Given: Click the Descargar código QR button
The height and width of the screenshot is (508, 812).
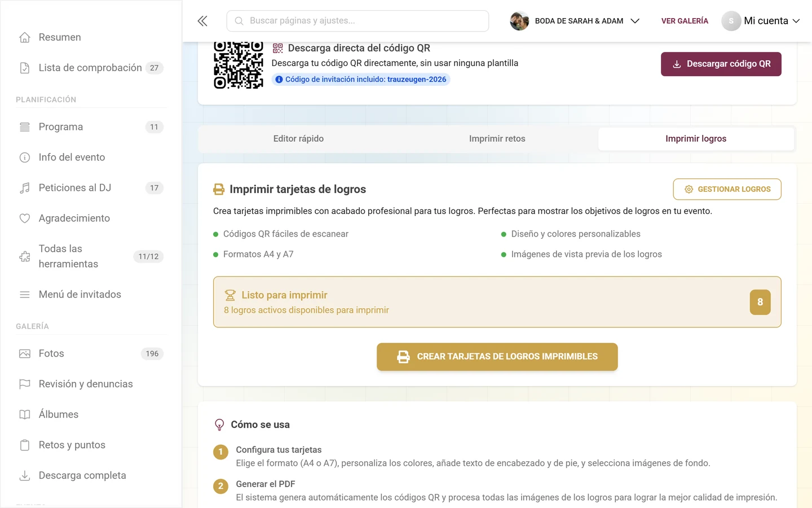Looking at the screenshot, I should [x=721, y=64].
